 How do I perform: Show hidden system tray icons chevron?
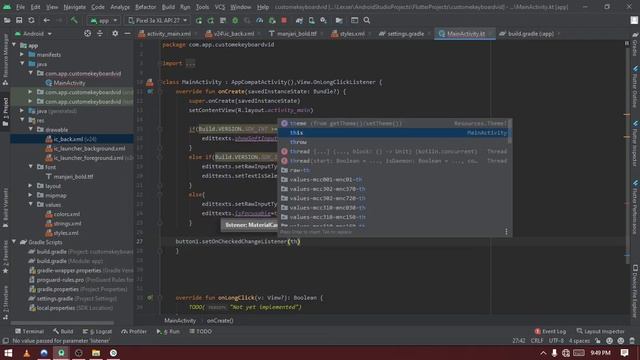[x=543, y=353]
